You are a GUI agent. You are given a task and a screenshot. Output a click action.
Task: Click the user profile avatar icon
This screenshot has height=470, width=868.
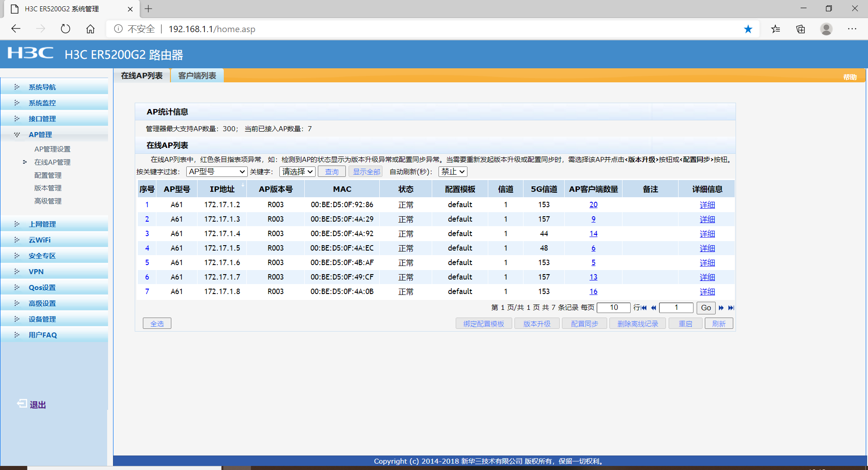click(x=826, y=29)
